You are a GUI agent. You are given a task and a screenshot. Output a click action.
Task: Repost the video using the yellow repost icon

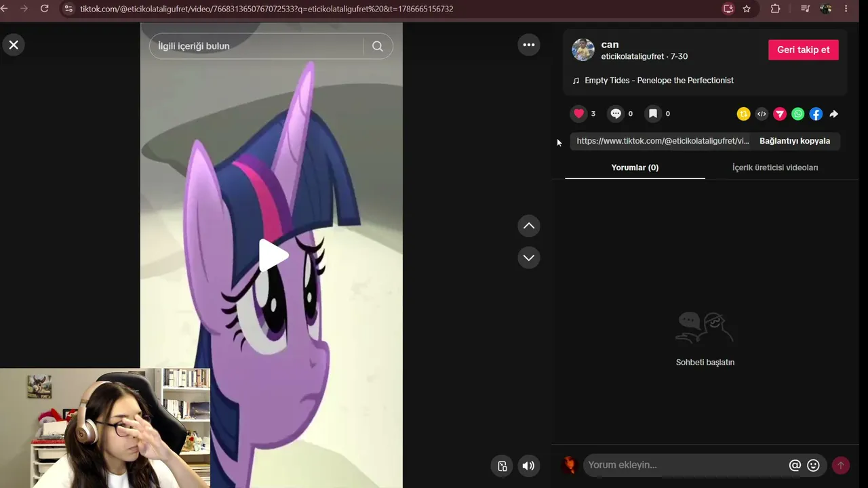744,114
